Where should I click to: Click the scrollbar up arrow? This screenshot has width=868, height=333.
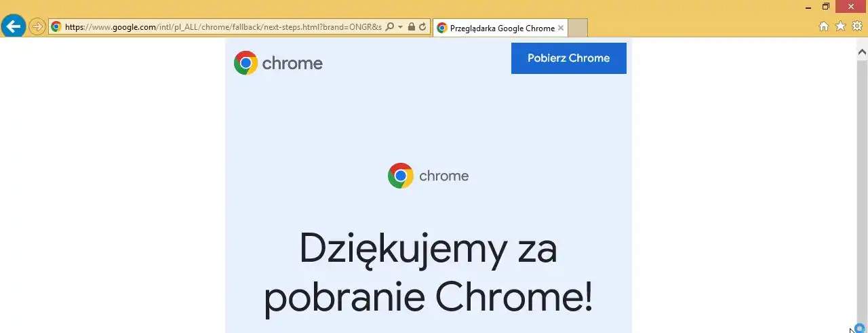point(863,52)
